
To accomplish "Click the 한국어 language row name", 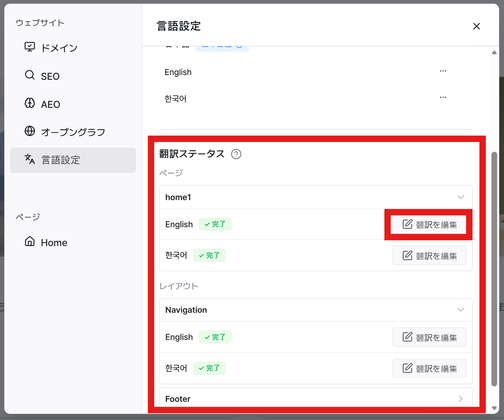I will 176,99.
